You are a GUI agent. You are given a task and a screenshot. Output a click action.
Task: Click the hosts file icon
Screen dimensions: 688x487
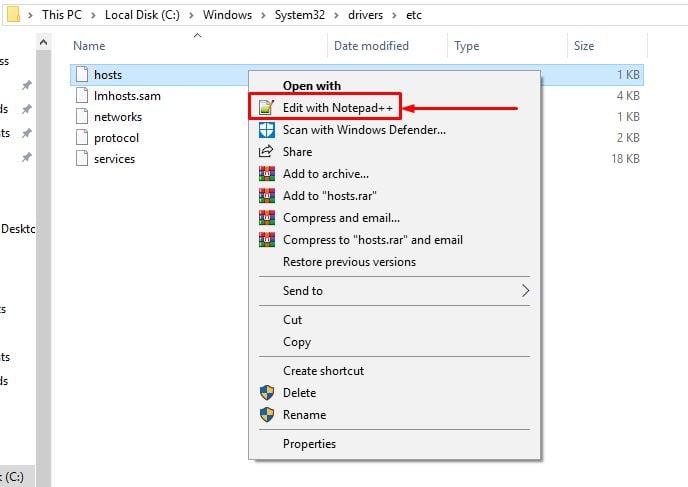[x=82, y=74]
